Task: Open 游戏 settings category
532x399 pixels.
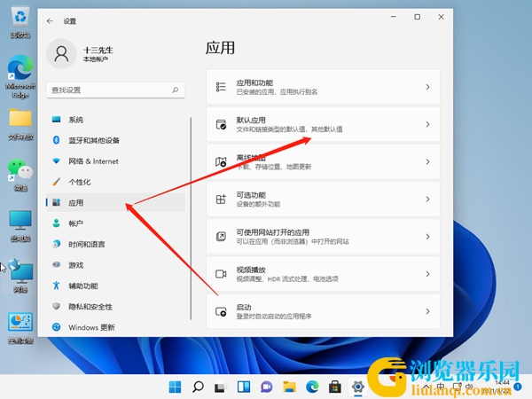Action: pyautogui.click(x=115, y=264)
